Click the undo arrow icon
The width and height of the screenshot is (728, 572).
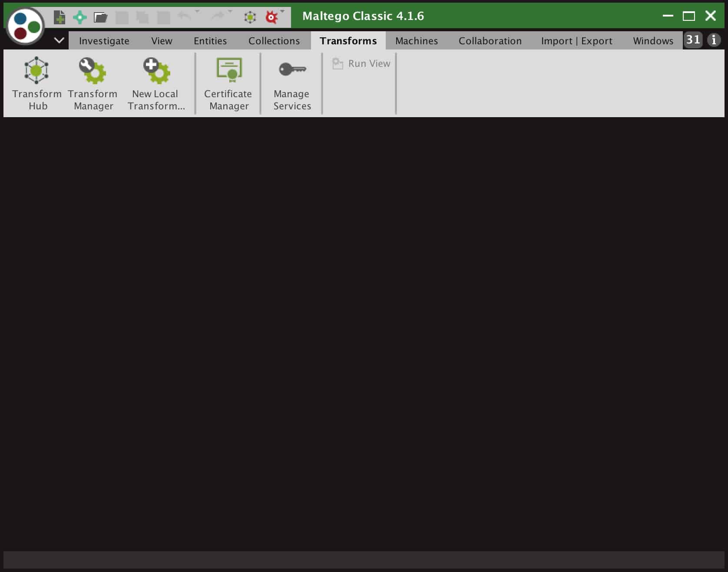(185, 16)
